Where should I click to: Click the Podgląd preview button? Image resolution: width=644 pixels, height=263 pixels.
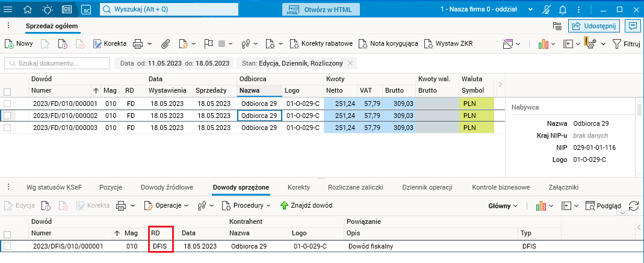604,205
